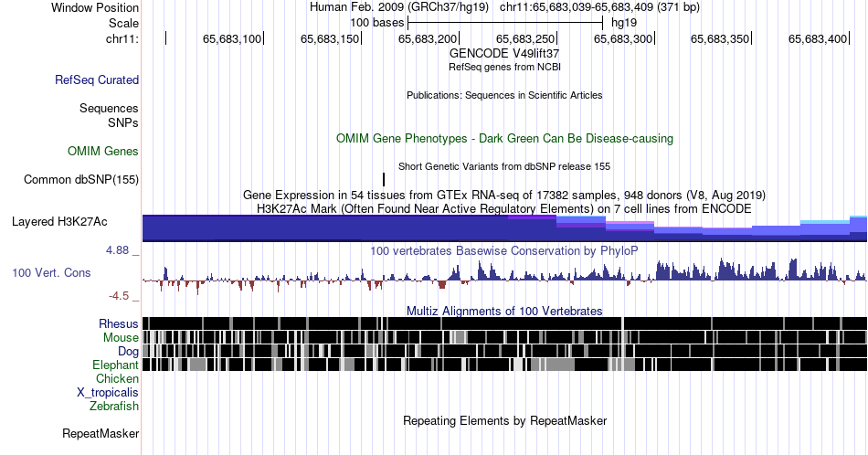Click the Scale label
The height and width of the screenshot is (455, 868).
(x=123, y=23)
